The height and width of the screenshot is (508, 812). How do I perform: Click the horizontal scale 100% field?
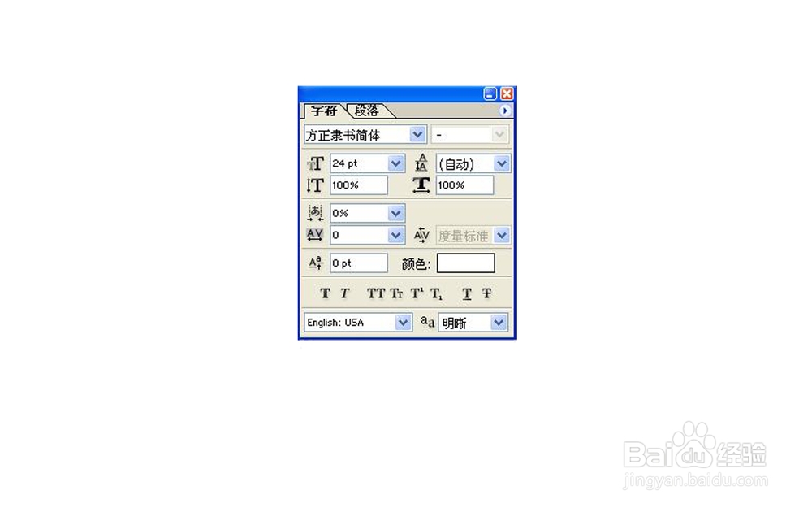click(x=465, y=185)
